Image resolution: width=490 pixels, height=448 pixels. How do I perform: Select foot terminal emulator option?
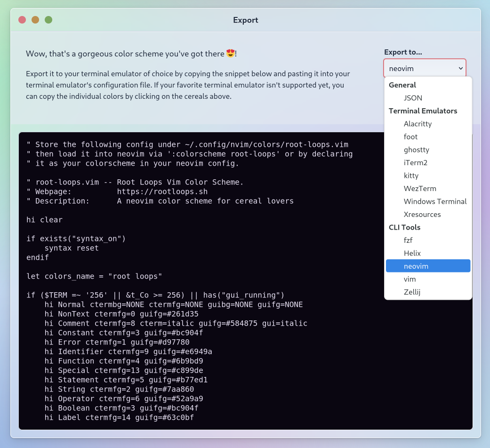(x=410, y=136)
